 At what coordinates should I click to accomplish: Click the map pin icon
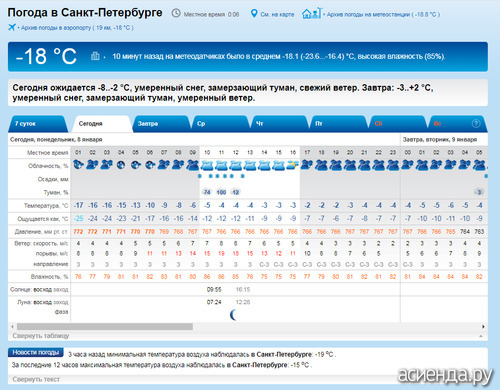pyautogui.click(x=254, y=14)
